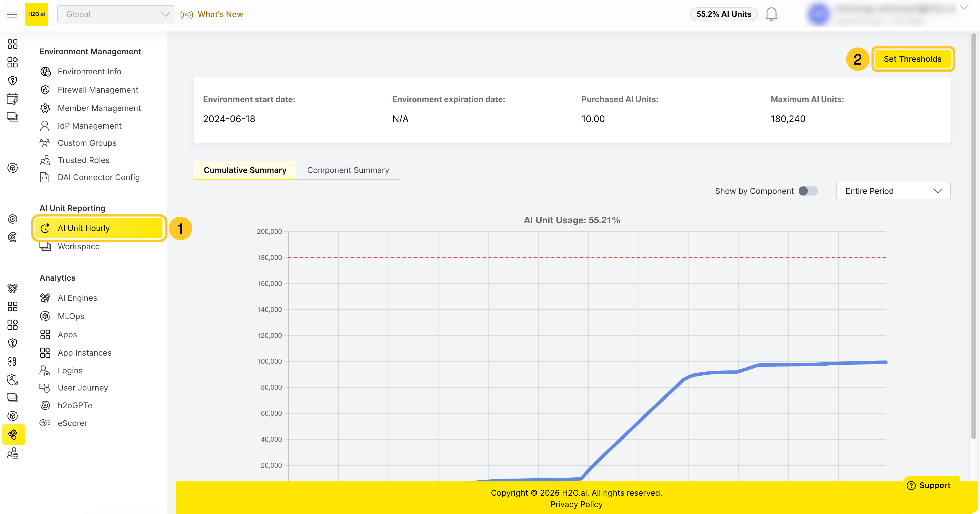This screenshot has height=514, width=980.
Task: Click the App Instances icon in Analytics
Action: (45, 352)
